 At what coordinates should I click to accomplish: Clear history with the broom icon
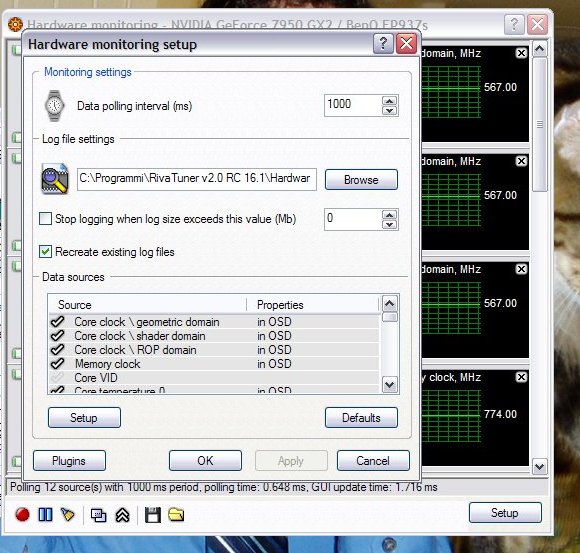pos(68,515)
